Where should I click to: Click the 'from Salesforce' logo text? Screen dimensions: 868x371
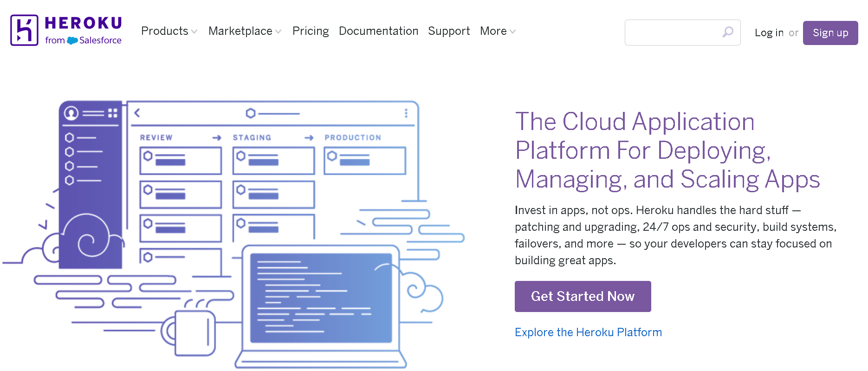84,40
